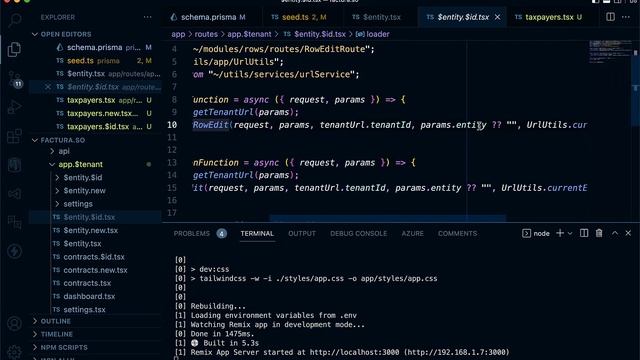The image size is (640, 360).
Task: Click the 'app.$tenant' breadcrumb segment
Action: [x=249, y=34]
